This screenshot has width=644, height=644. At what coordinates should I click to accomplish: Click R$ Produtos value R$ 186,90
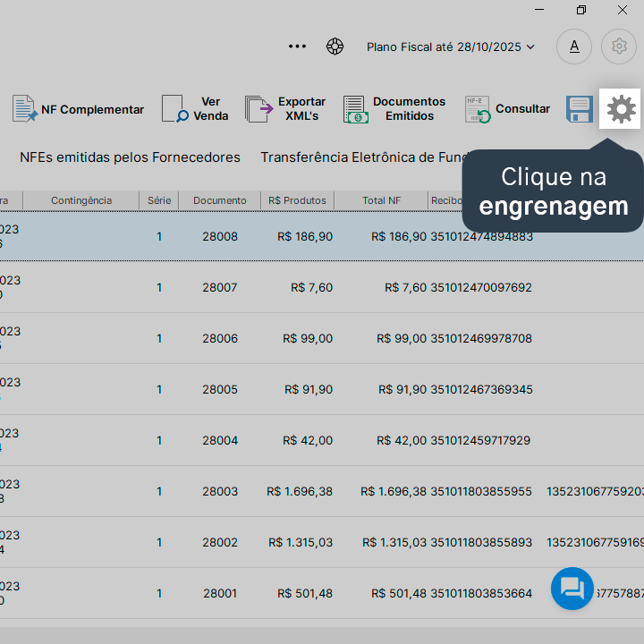tap(305, 236)
